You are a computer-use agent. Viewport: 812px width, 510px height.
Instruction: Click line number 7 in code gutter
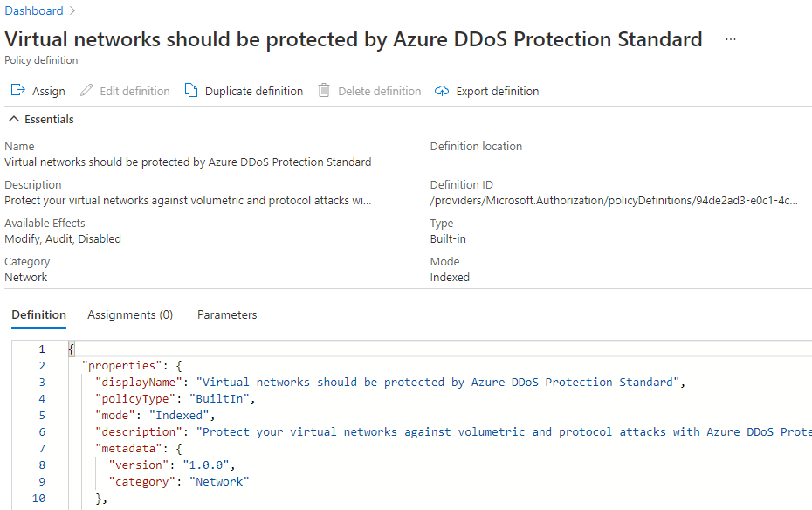coord(42,448)
